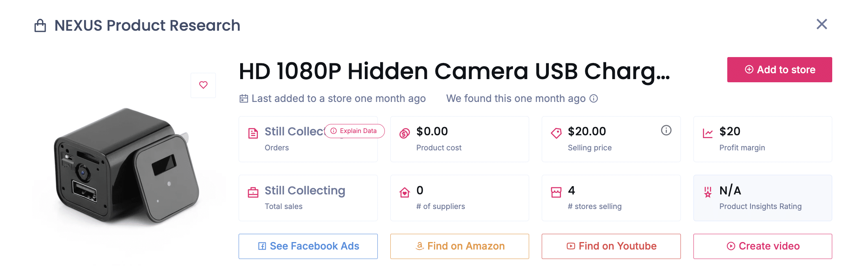Click the Orders document icon
This screenshot has width=868, height=270.
point(253,133)
